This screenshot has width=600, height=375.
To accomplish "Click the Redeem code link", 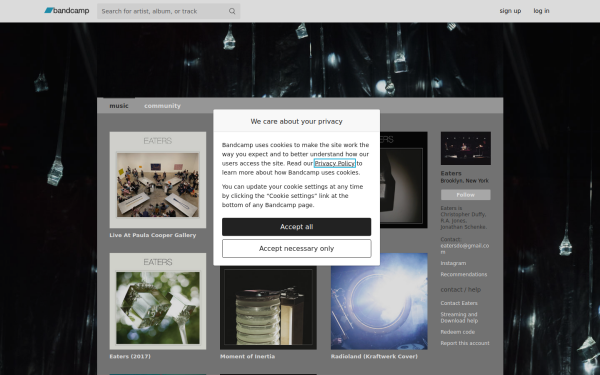I will pos(458,332).
